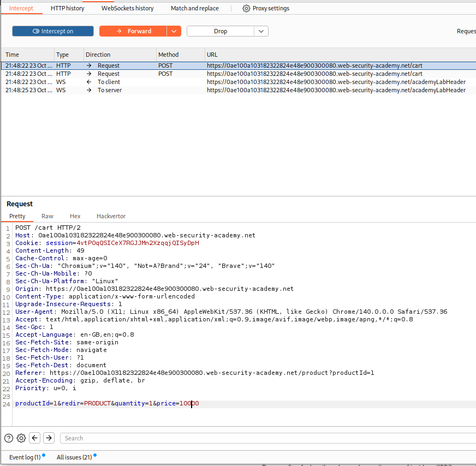Open the Event log panel

25,457
